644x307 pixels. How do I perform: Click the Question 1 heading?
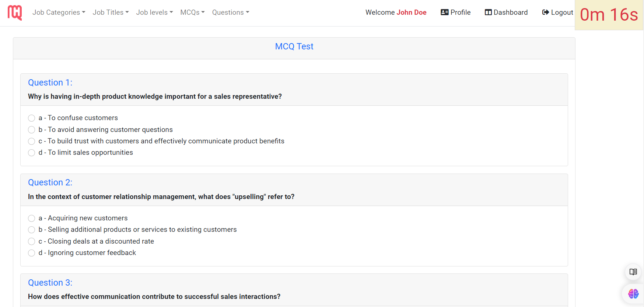pyautogui.click(x=50, y=83)
